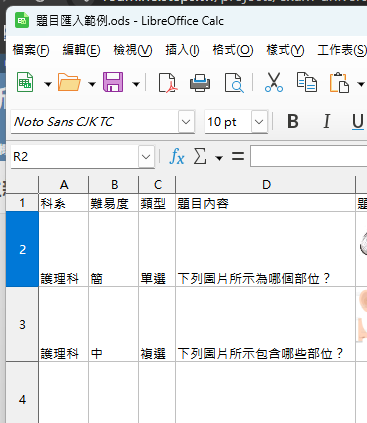Click cell 下列圖片所示為哪個部位？

click(x=266, y=249)
